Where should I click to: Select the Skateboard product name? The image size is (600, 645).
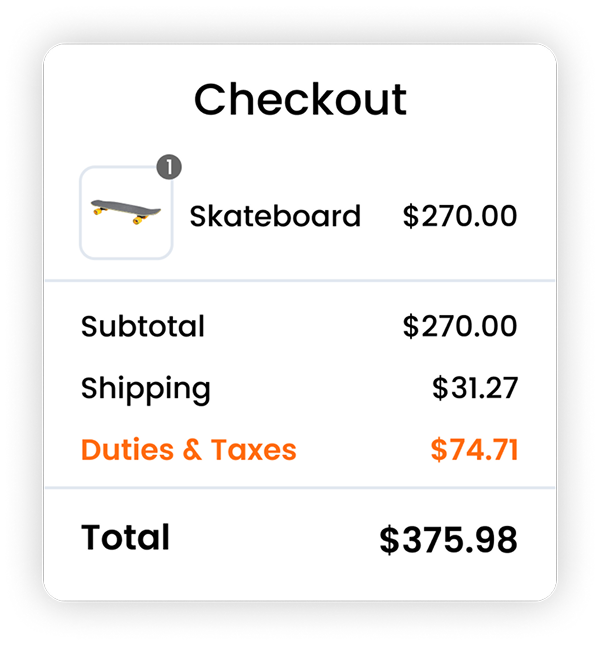coord(275,215)
